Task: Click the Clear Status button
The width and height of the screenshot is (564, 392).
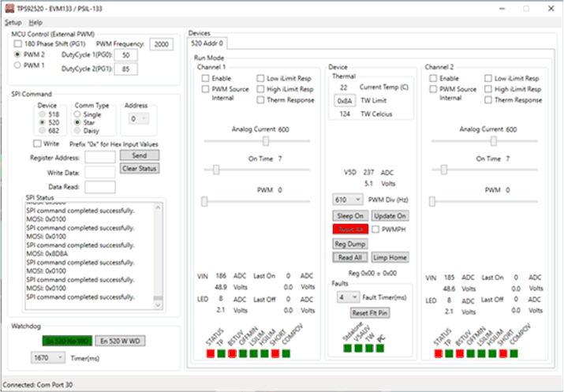Action: pos(140,168)
